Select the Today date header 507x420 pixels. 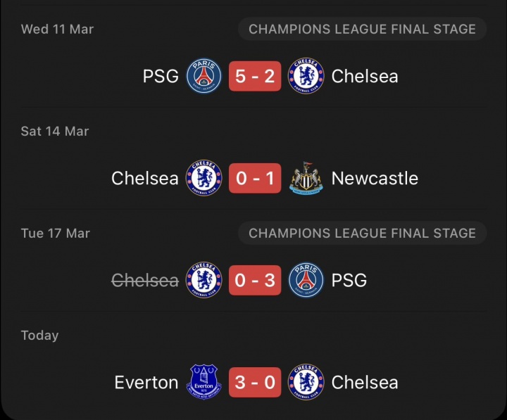39,336
